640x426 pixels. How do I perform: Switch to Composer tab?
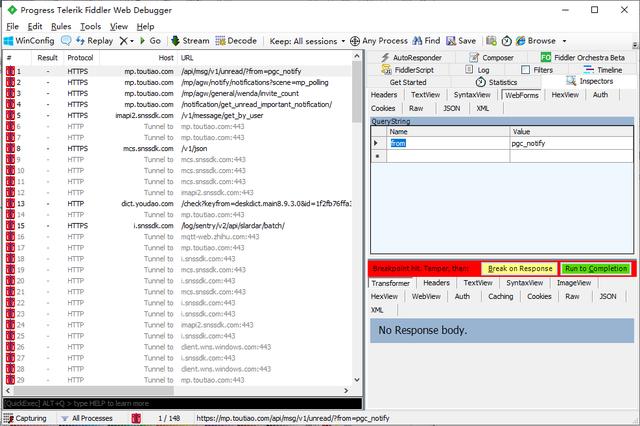click(x=491, y=58)
